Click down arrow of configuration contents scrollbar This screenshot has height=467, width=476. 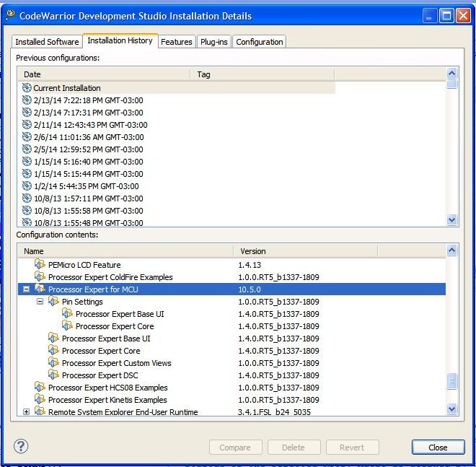point(451,409)
